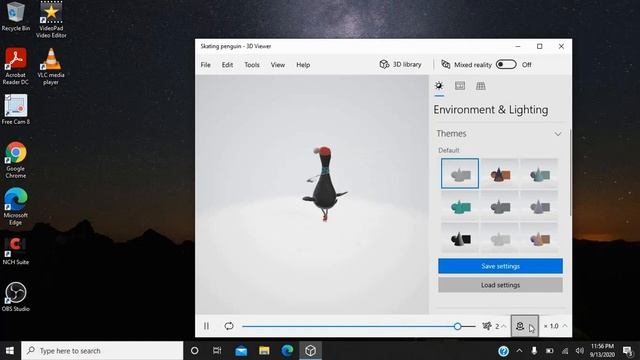
Task: Select the Environment & Lighting sun tab
Action: click(439, 86)
